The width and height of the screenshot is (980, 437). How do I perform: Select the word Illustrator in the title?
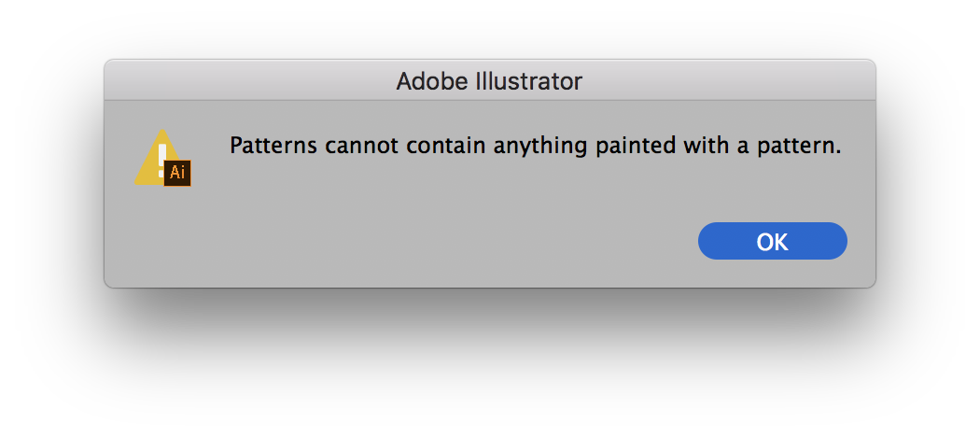tap(530, 81)
